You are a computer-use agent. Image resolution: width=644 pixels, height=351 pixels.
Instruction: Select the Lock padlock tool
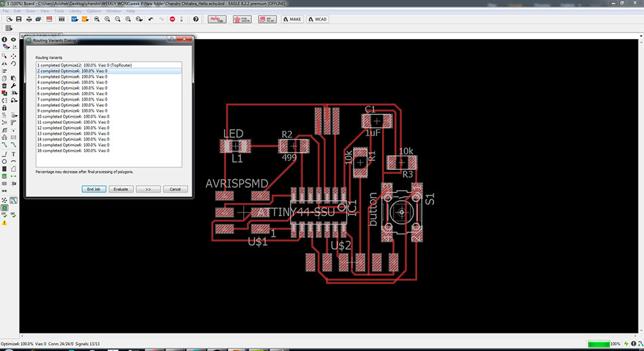(x=5, y=108)
